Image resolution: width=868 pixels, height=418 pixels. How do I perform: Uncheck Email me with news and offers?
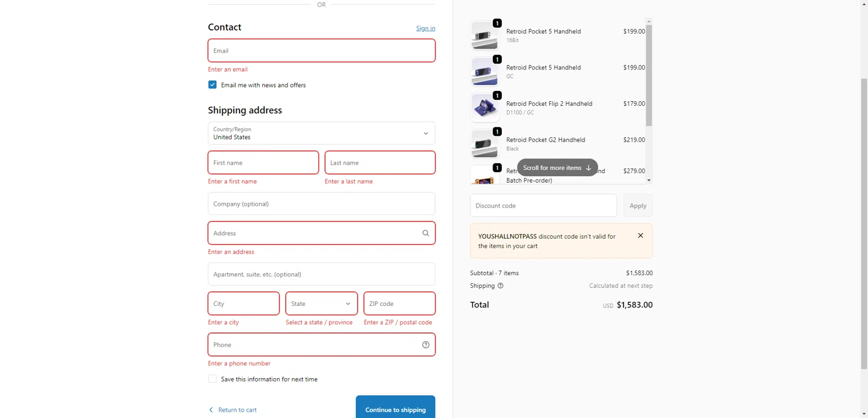212,84
